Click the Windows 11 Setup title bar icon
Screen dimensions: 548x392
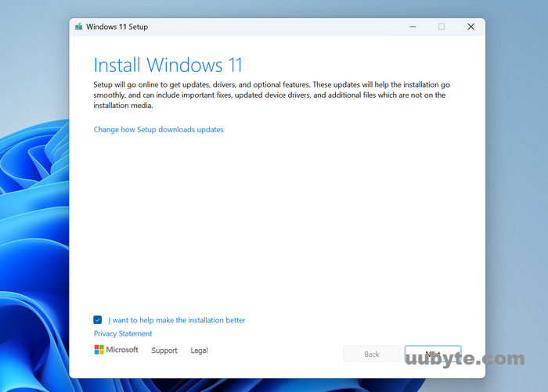pos(78,27)
